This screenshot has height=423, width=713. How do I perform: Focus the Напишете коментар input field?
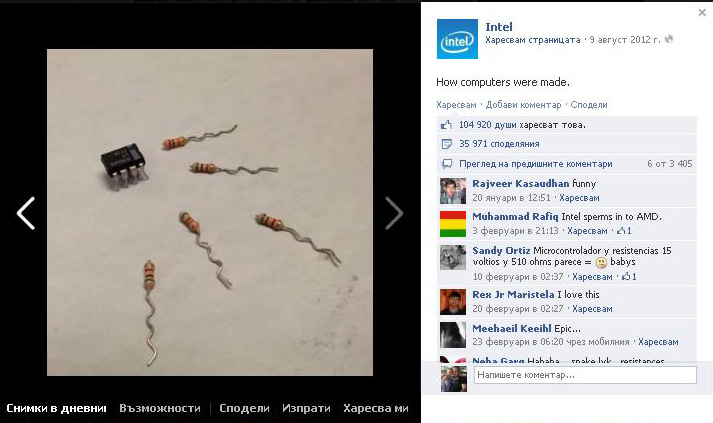(x=585, y=375)
